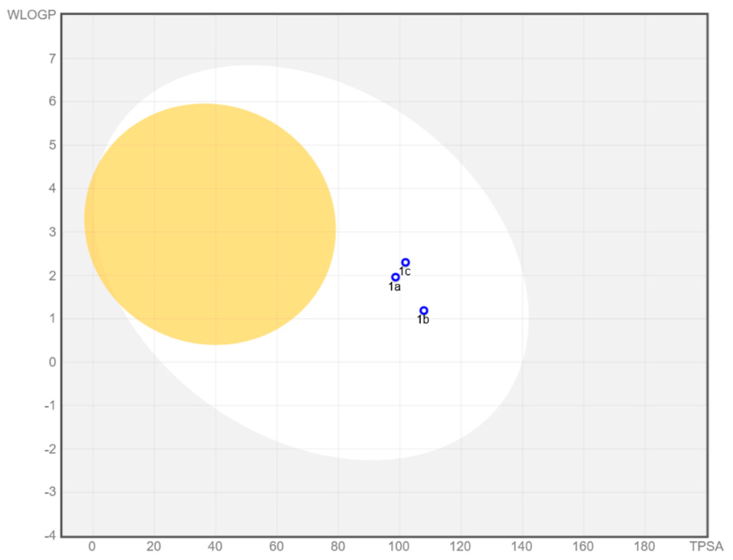Click the 100 tick label on TPSA axis
This screenshot has height=560, width=733.
click(x=399, y=547)
